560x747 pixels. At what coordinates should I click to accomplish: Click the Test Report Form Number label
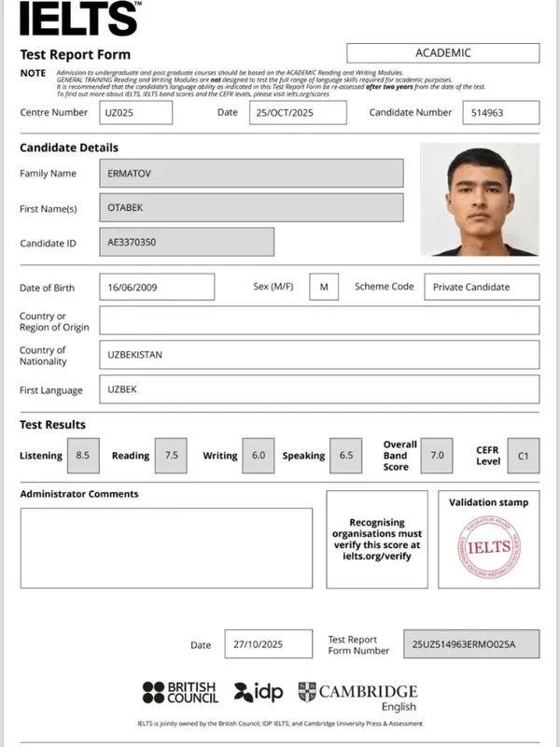coord(358,645)
